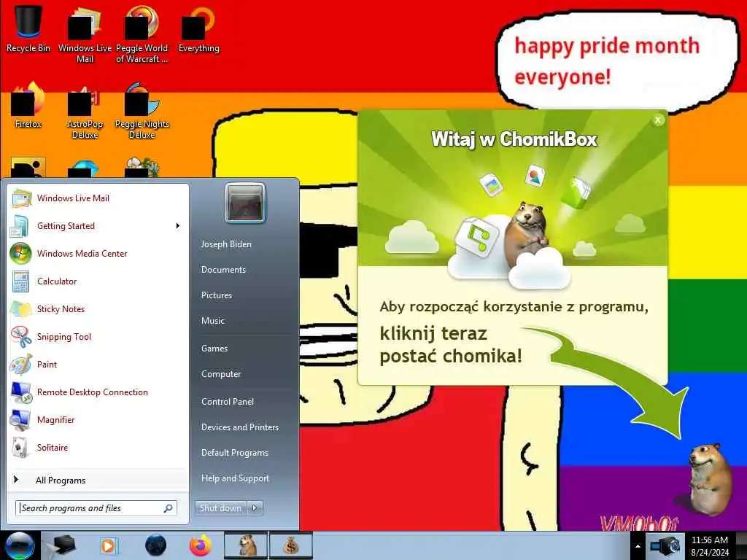Screen dimensions: 747x560
Task: Launch the media player taskbar icon
Action: [x=108, y=545]
